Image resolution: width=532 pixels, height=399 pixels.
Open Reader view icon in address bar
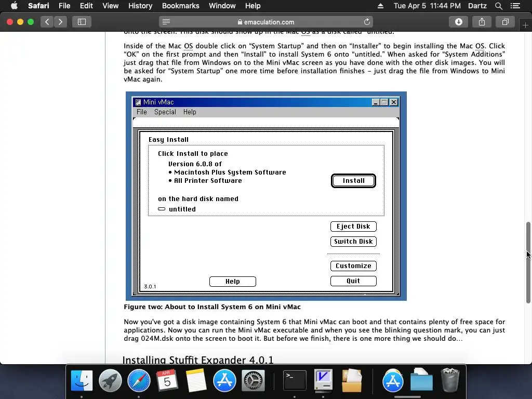click(166, 22)
